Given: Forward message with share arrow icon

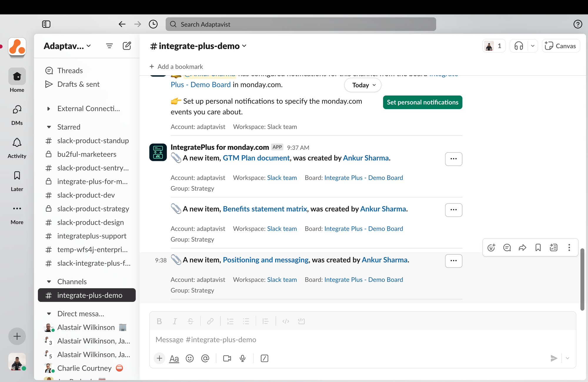Looking at the screenshot, I should coord(522,248).
